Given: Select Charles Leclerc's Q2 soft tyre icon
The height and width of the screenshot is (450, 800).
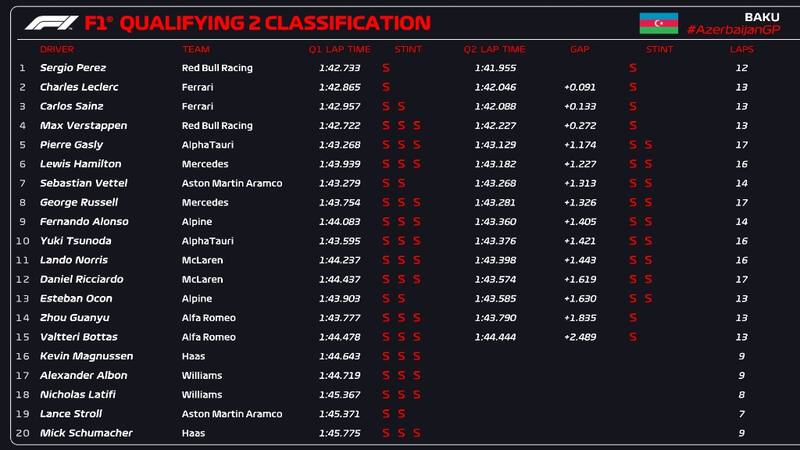Looking at the screenshot, I should point(633,87).
